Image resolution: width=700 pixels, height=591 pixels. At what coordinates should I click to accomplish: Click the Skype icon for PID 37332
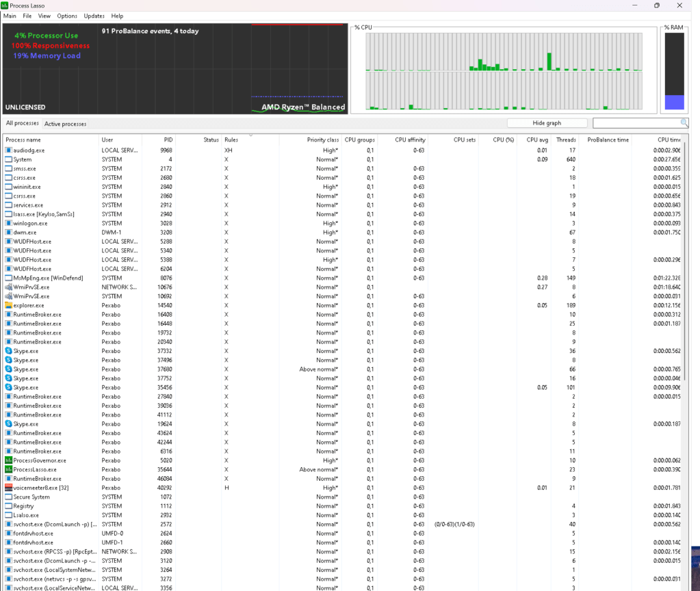pyautogui.click(x=8, y=351)
